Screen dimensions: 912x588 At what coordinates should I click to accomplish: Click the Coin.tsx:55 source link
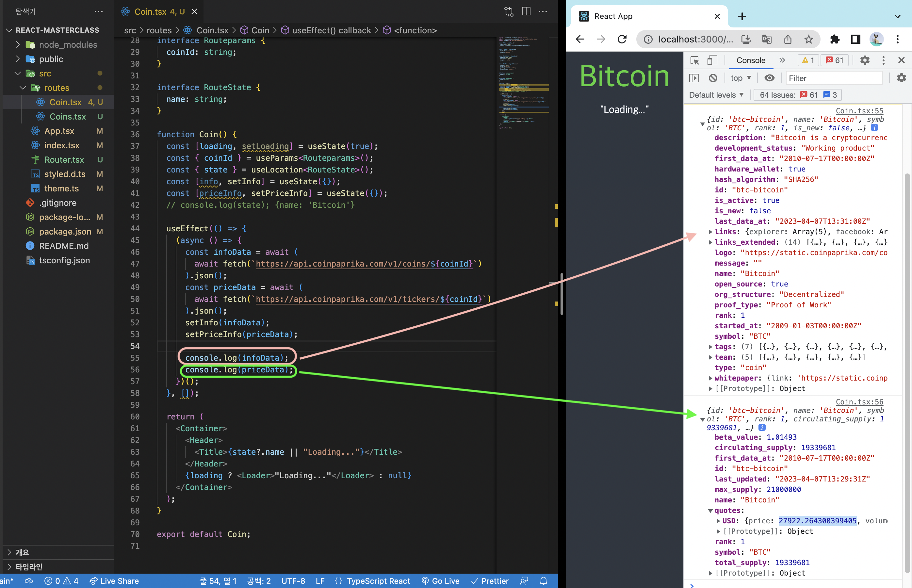pos(859,111)
